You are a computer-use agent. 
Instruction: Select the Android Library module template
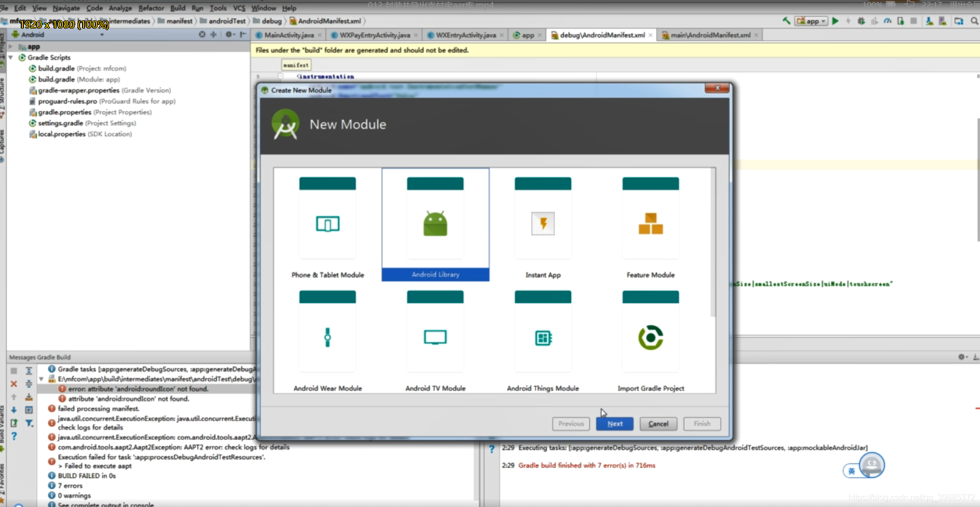(435, 224)
